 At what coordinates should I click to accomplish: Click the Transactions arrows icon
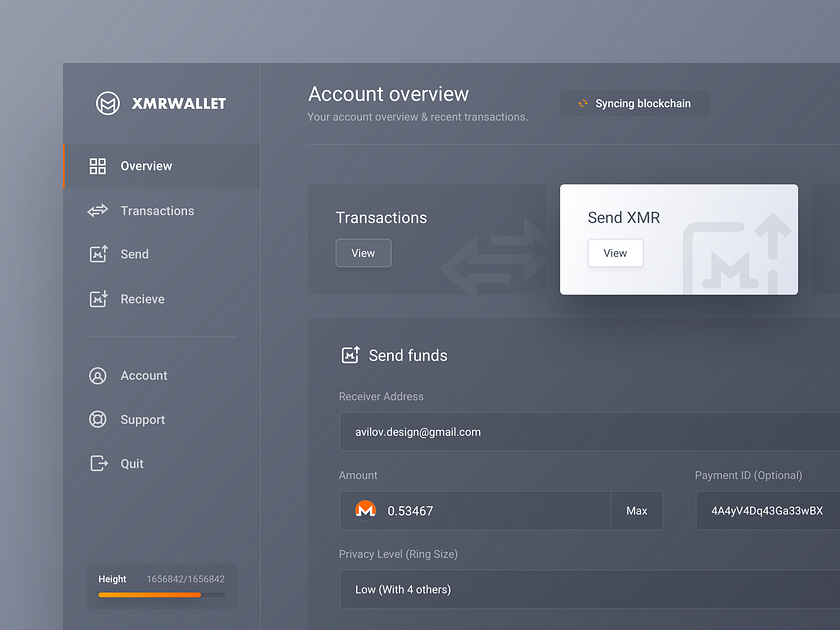tap(97, 211)
